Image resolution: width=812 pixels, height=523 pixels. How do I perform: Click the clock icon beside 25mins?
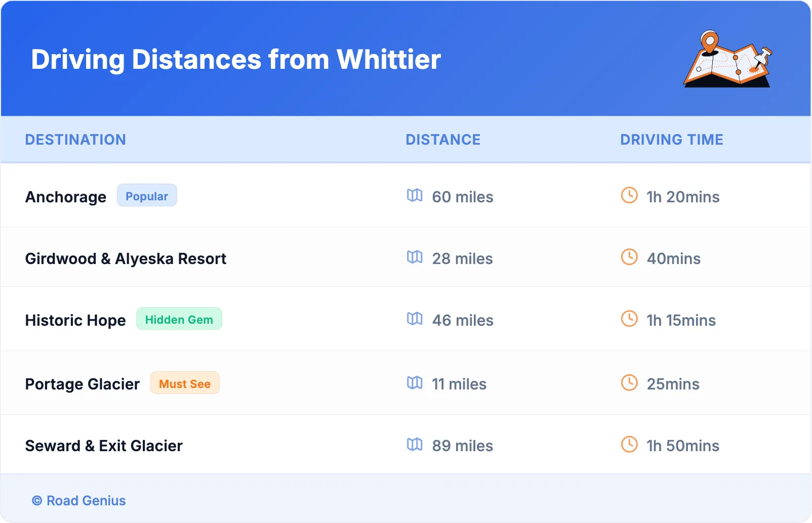(629, 382)
